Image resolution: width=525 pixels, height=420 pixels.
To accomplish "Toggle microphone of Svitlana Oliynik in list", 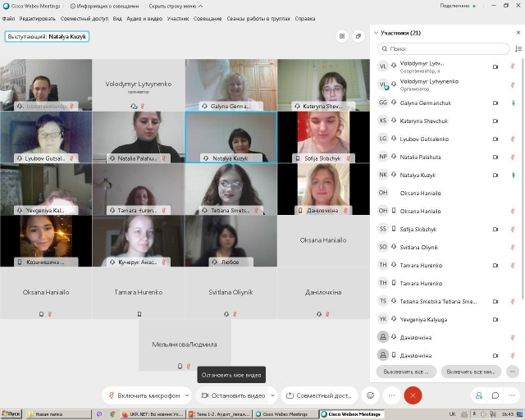I will coord(513,247).
